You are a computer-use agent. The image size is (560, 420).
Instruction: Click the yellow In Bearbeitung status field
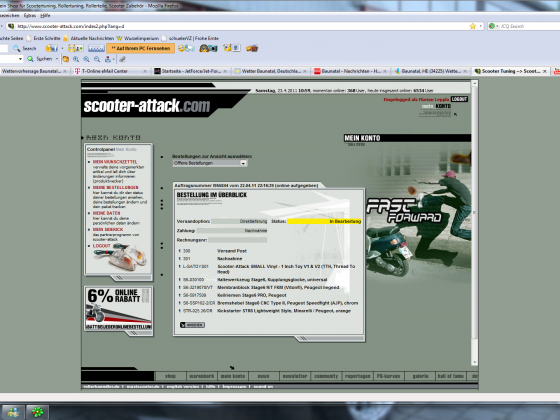click(324, 221)
